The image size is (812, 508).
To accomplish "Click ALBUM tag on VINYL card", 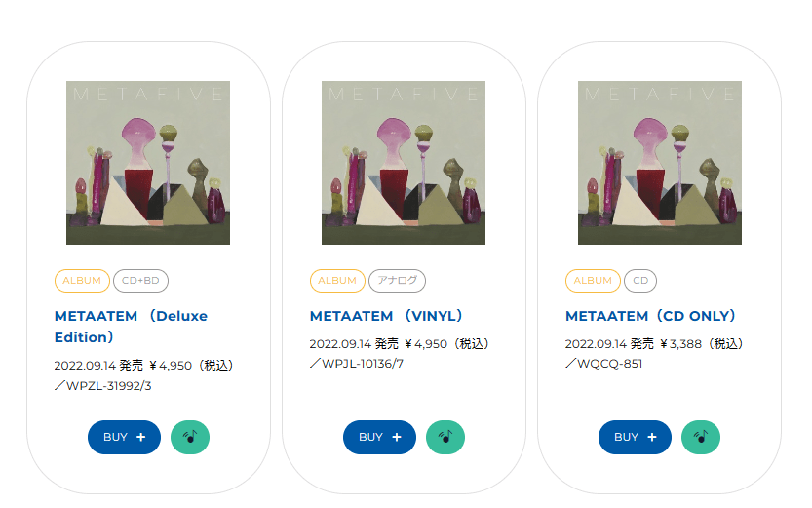I will 337,281.
